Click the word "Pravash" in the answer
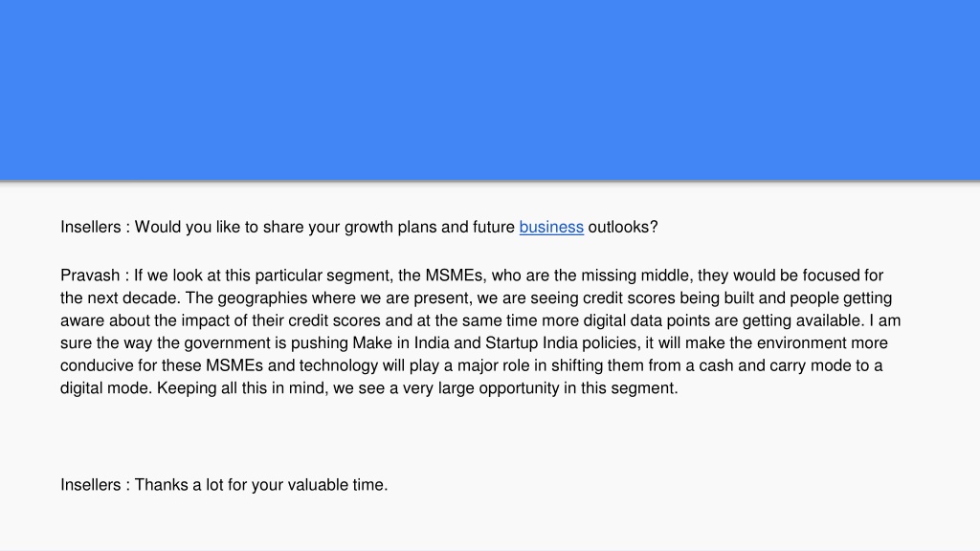The width and height of the screenshot is (980, 551). click(90, 275)
